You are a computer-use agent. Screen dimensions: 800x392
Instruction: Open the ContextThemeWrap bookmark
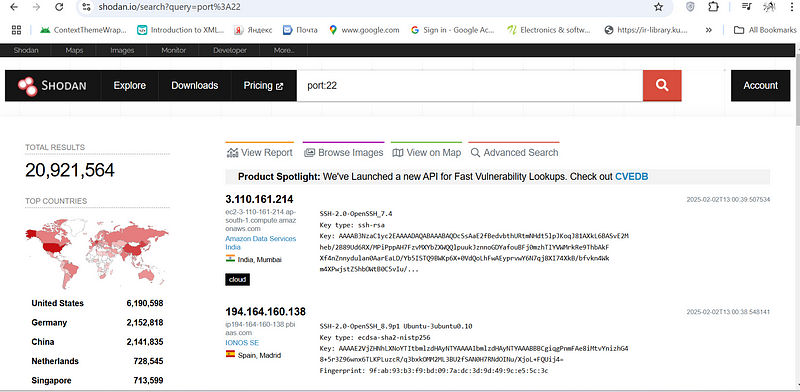tap(83, 30)
